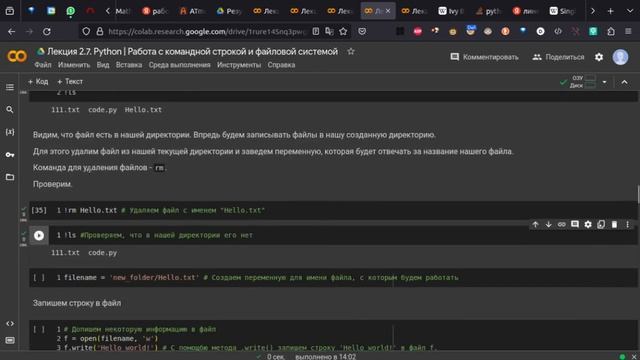This screenshot has height=360, width=640.
Task: Add a text cell with + Текст
Action: coord(70,82)
